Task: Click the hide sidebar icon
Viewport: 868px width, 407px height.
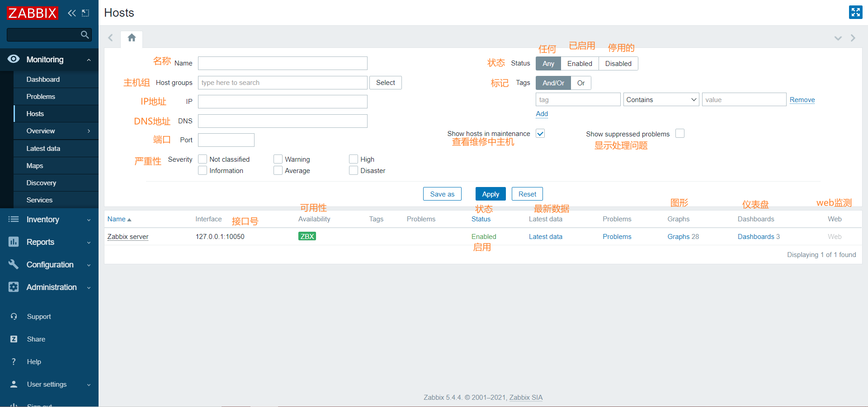Action: point(85,13)
